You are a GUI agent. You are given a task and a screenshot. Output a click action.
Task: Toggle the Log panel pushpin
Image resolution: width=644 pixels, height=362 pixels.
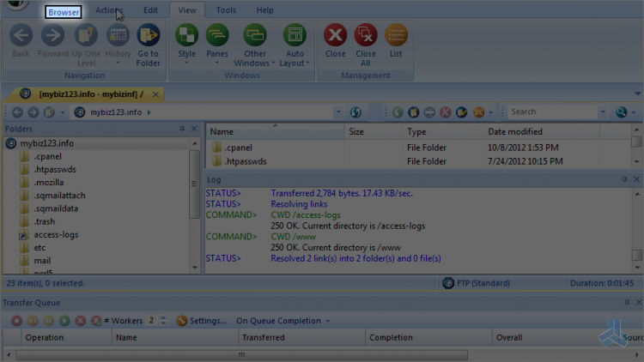pyautogui.click(x=624, y=179)
